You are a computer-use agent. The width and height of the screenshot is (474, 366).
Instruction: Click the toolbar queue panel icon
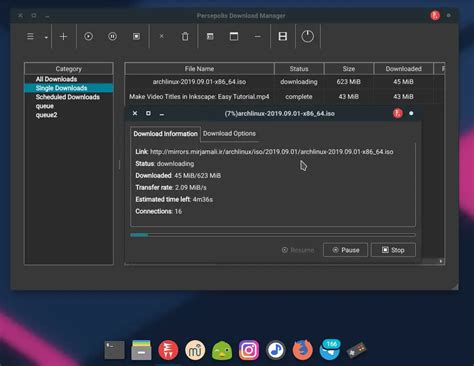pos(283,36)
